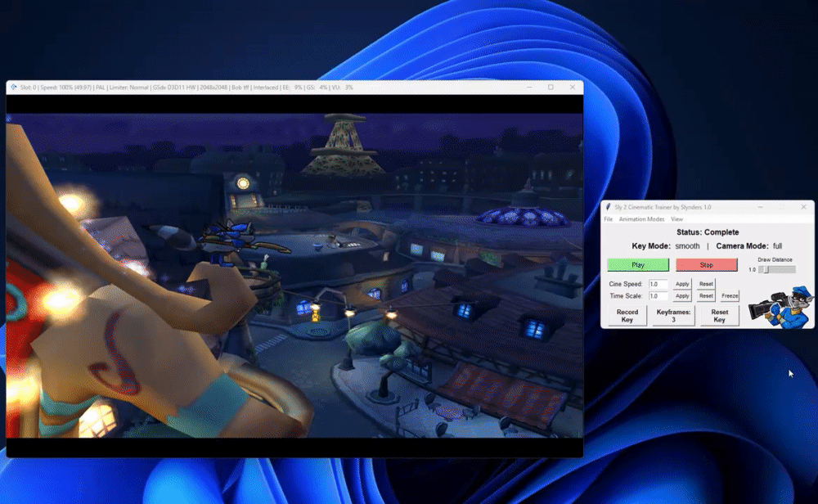Close the emulator game window
Image resolution: width=818 pixels, height=504 pixels.
[573, 87]
